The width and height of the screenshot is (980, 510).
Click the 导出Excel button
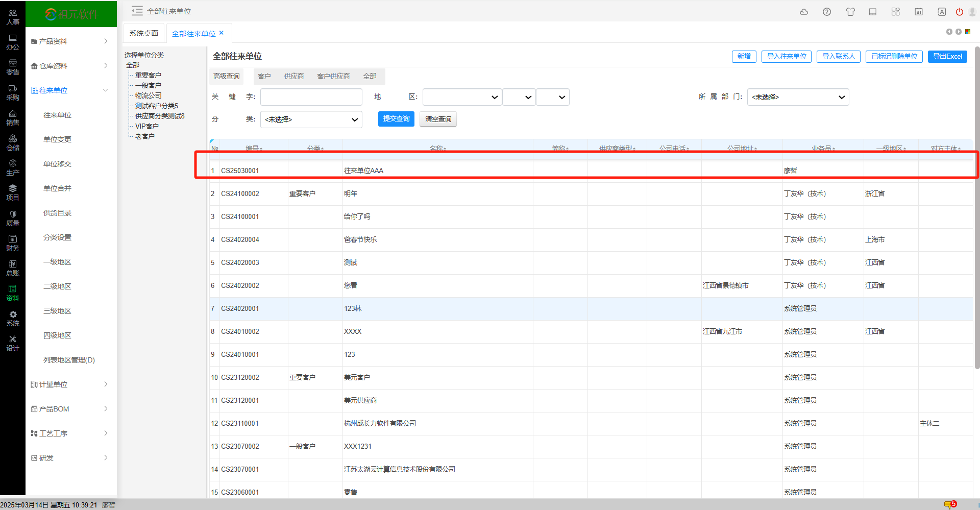[x=947, y=56]
